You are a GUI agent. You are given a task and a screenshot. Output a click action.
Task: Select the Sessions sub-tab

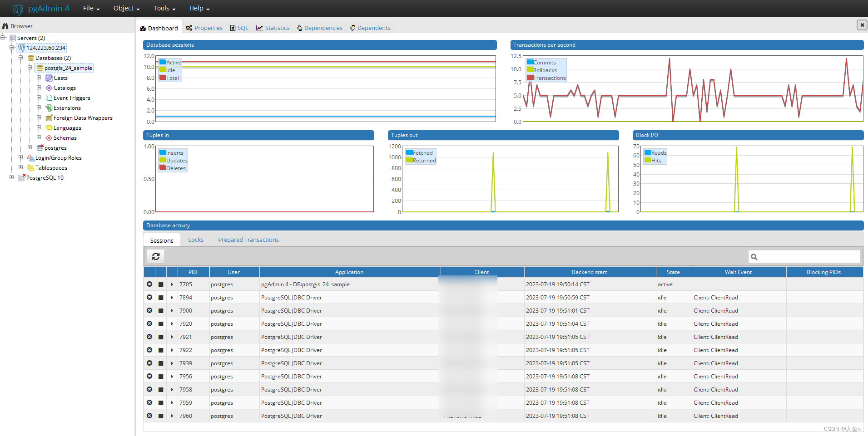click(162, 240)
